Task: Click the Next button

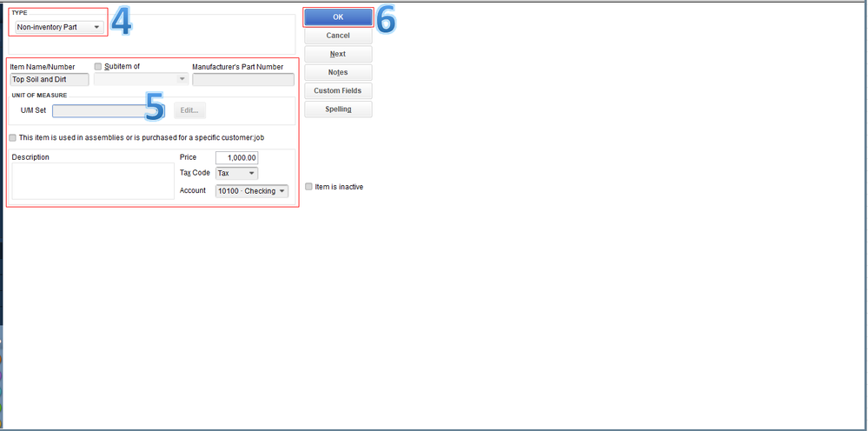Action: coord(338,54)
